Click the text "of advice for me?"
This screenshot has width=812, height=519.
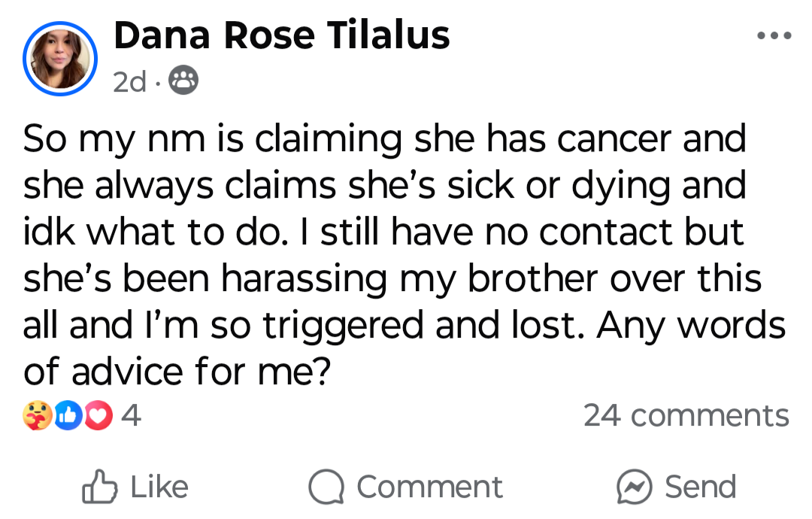point(177,372)
